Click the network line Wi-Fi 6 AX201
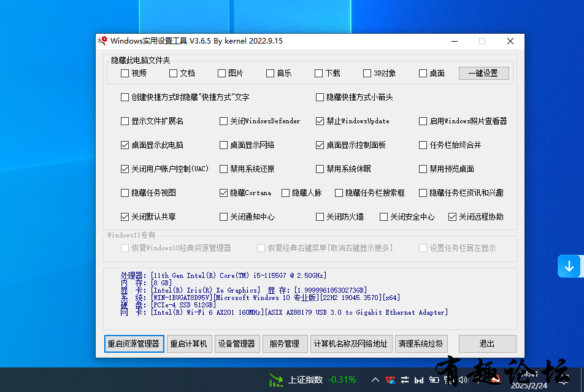Screen dimensions: 584x392 coord(284,312)
